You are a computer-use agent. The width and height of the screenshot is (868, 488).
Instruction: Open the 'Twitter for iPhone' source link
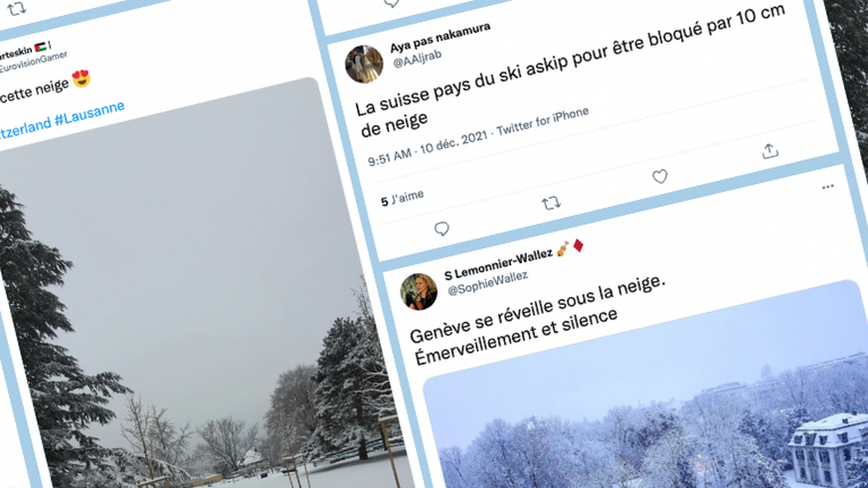[542, 121]
